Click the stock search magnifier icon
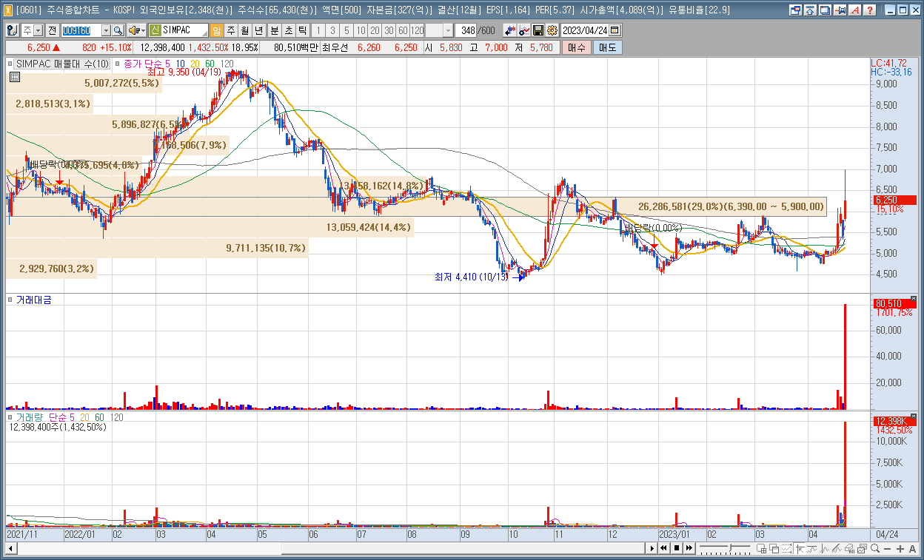This screenshot has height=560, width=924. [x=118, y=30]
